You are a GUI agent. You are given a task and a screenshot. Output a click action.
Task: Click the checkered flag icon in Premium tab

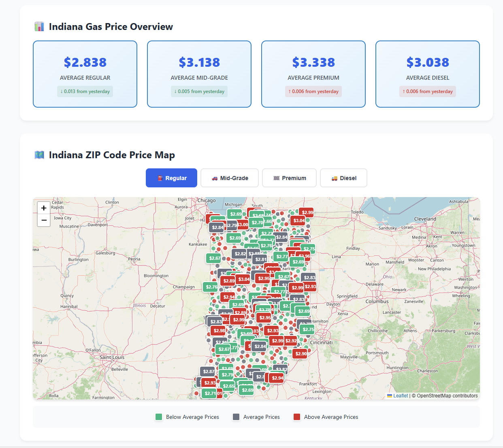coord(277,178)
